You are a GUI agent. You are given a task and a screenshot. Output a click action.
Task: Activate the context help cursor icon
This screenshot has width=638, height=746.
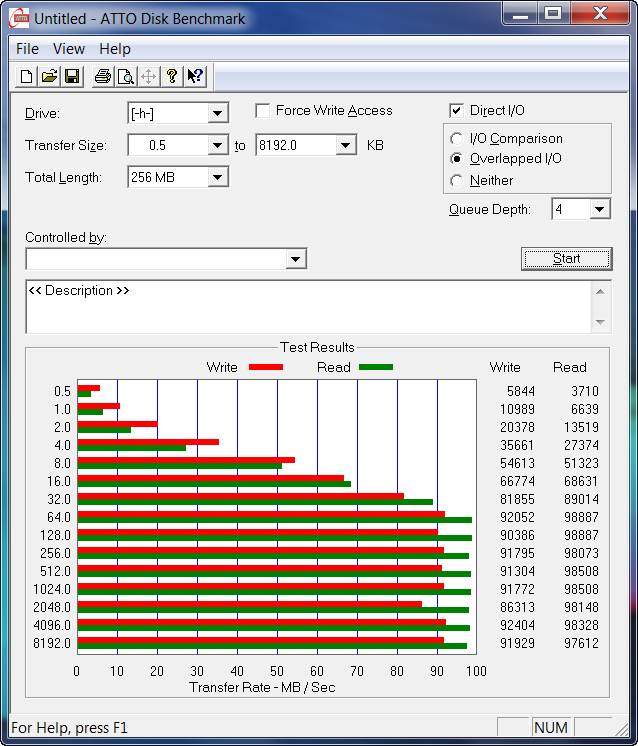coord(195,77)
